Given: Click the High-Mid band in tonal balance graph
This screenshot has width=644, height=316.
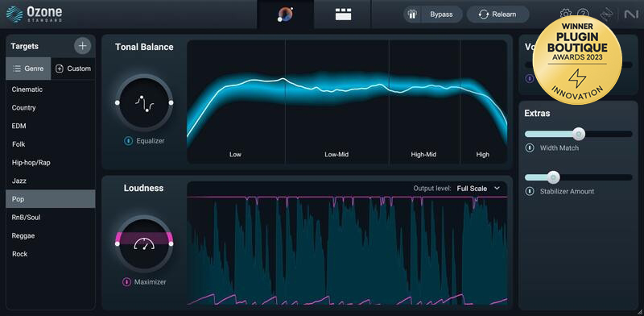Looking at the screenshot, I should [x=423, y=155].
